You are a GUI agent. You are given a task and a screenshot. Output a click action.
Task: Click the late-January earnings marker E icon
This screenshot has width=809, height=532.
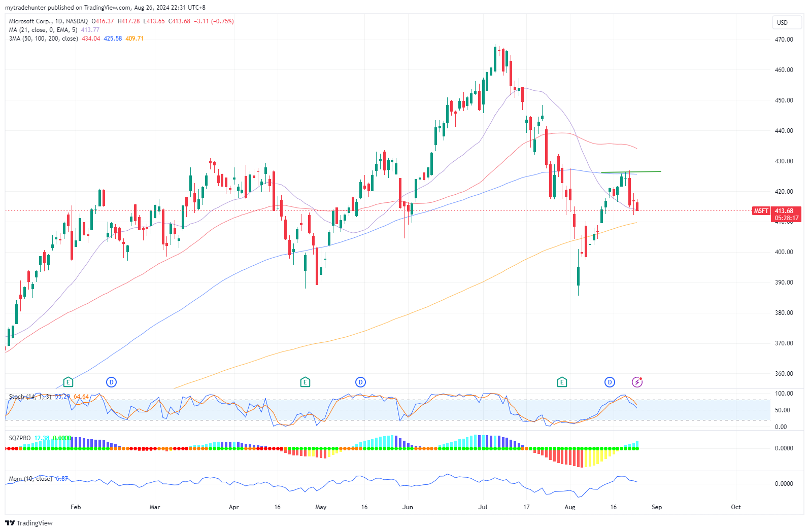pyautogui.click(x=68, y=382)
